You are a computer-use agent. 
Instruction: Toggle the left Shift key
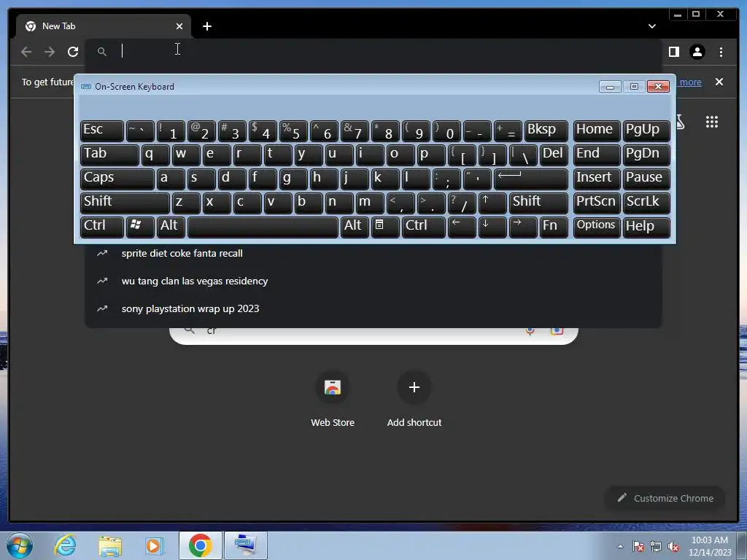pos(125,203)
